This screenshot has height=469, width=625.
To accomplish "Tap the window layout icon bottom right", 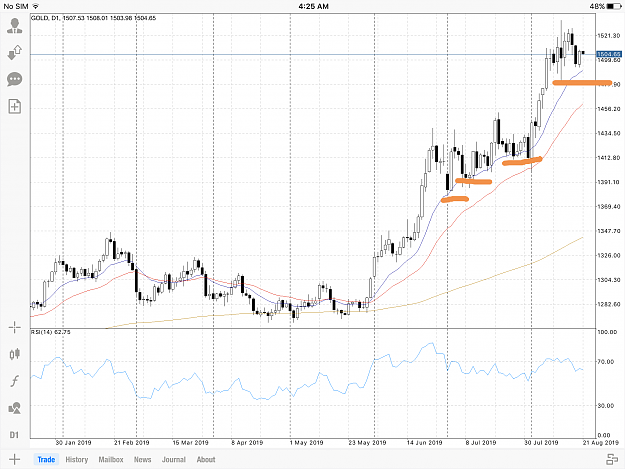I will point(611,459).
